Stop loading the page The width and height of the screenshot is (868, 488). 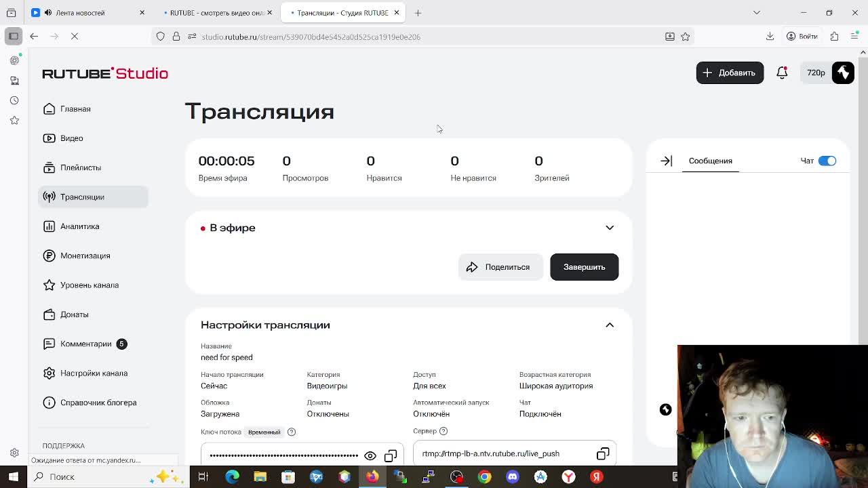click(75, 37)
